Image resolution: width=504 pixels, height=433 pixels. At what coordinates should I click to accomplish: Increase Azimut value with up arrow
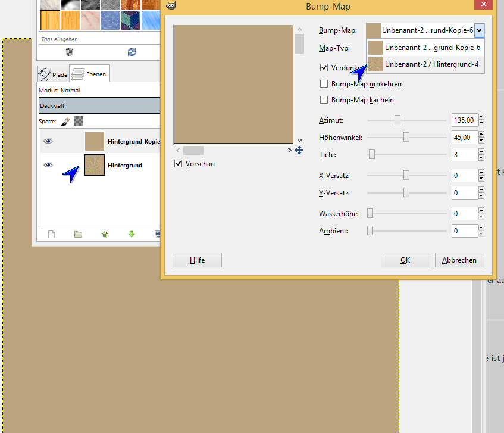click(481, 117)
